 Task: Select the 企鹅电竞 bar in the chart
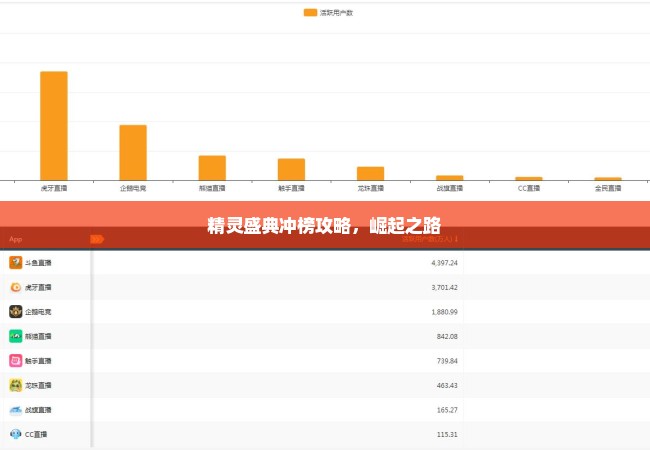pyautogui.click(x=133, y=152)
